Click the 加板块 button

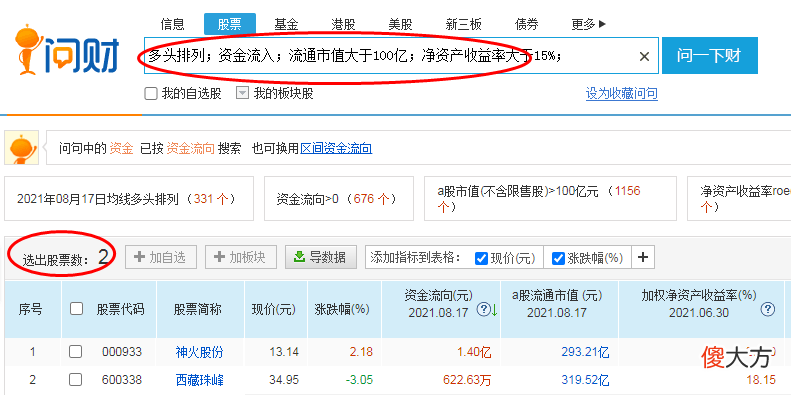click(241, 257)
